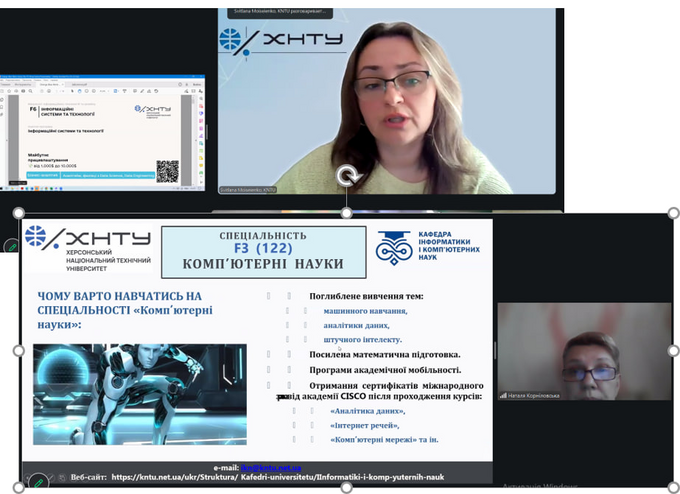Click the QR code in the shared screen
Image resolution: width=680 pixels, height=494 pixels.
pyautogui.click(x=167, y=170)
